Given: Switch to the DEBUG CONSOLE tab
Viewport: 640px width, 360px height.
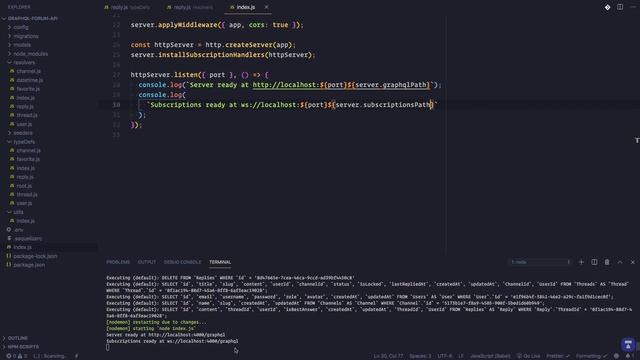Looking at the screenshot, I should coord(182,262).
